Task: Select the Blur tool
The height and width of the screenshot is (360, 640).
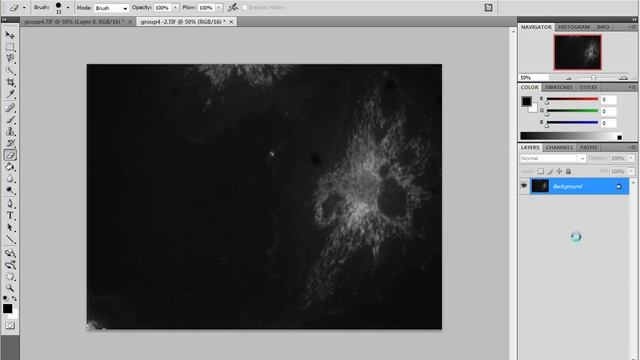Action: coord(10,179)
